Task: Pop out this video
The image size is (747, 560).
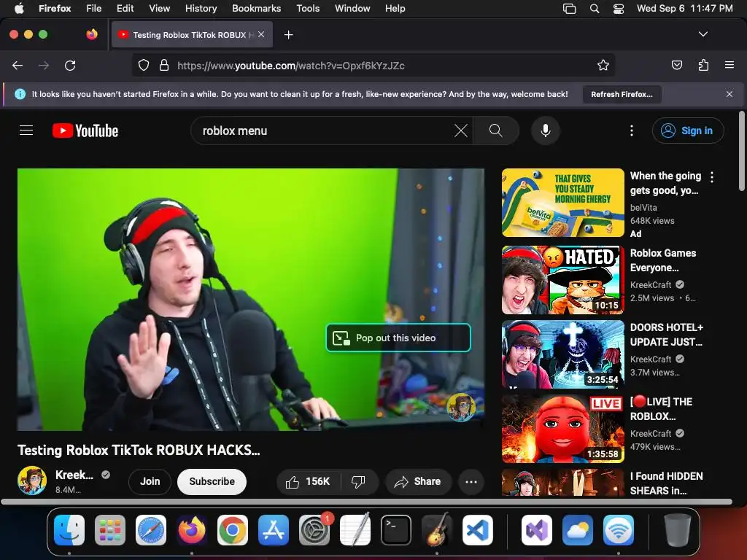Action: coord(398,338)
